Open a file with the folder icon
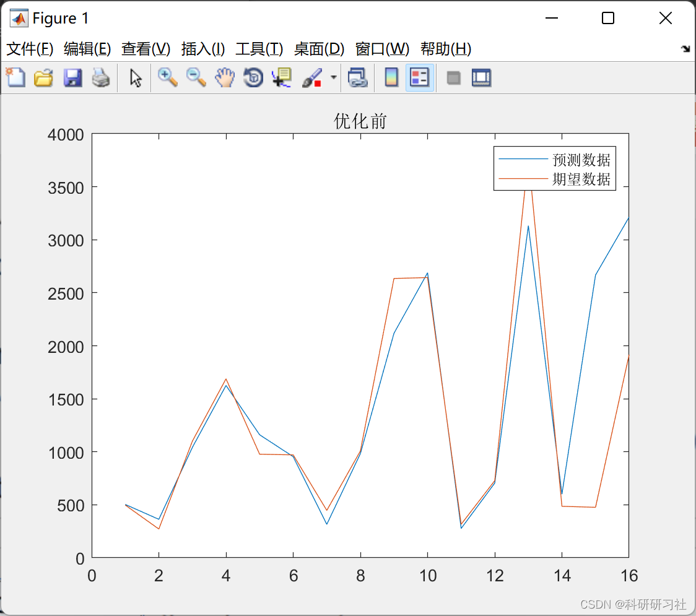Screen dimensions: 696x616 point(43,77)
